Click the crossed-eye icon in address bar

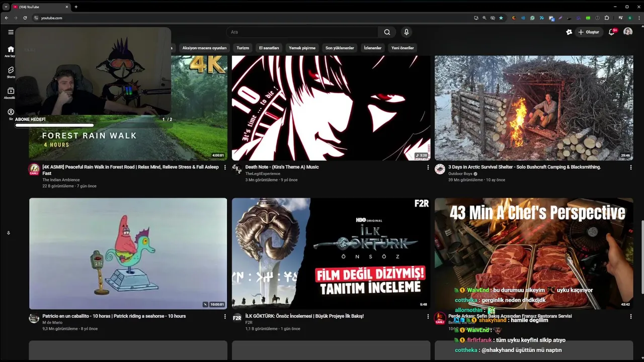pyautogui.click(x=493, y=18)
